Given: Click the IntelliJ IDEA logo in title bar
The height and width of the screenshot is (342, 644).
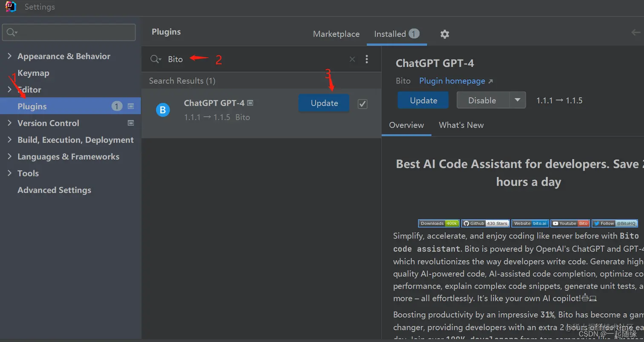Looking at the screenshot, I should (11, 7).
